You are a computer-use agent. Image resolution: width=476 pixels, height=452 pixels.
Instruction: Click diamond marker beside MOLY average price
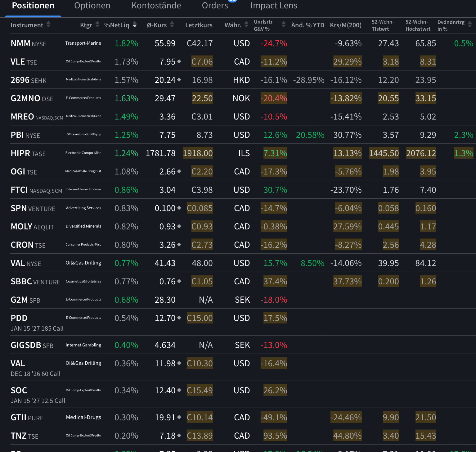(179, 226)
